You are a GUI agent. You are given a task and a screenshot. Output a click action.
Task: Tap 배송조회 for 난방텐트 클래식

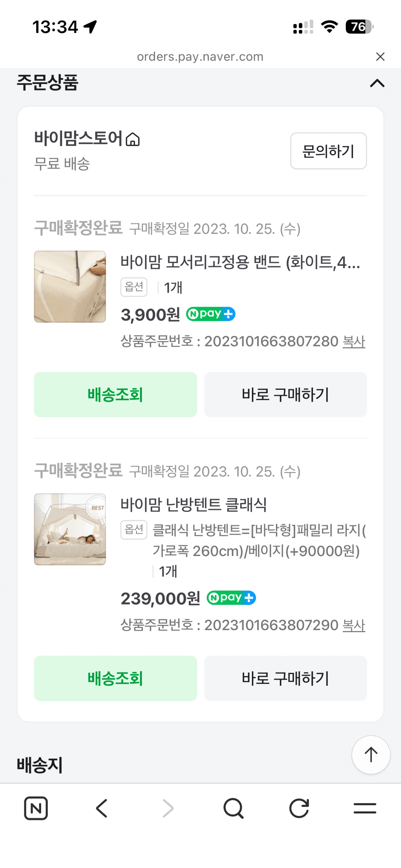pos(115,678)
